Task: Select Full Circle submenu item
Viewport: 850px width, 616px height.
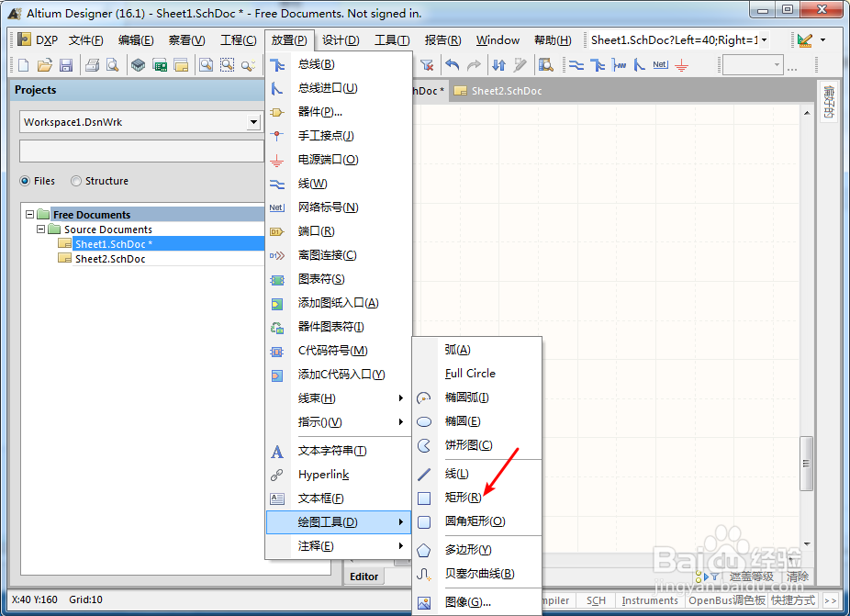Action: point(477,374)
